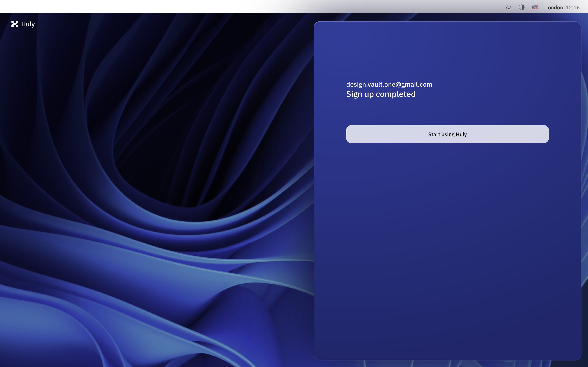Switch dark mode with the half-circle icon
The height and width of the screenshot is (367, 588).
521,7
